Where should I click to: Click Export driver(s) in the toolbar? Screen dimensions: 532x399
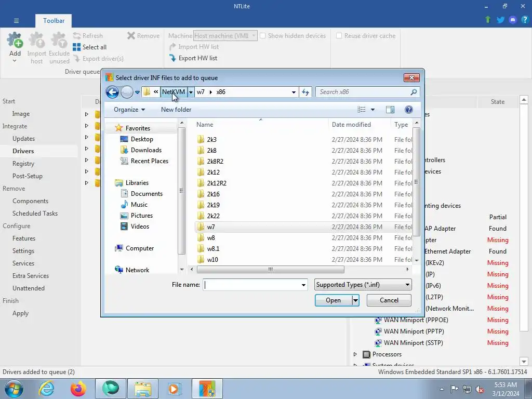click(x=98, y=59)
